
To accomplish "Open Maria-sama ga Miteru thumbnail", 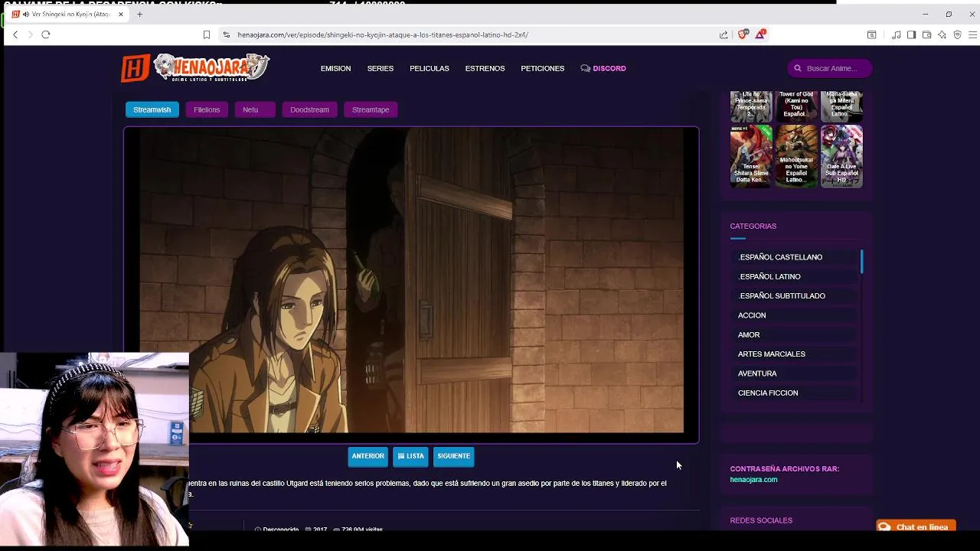I will click(x=841, y=106).
